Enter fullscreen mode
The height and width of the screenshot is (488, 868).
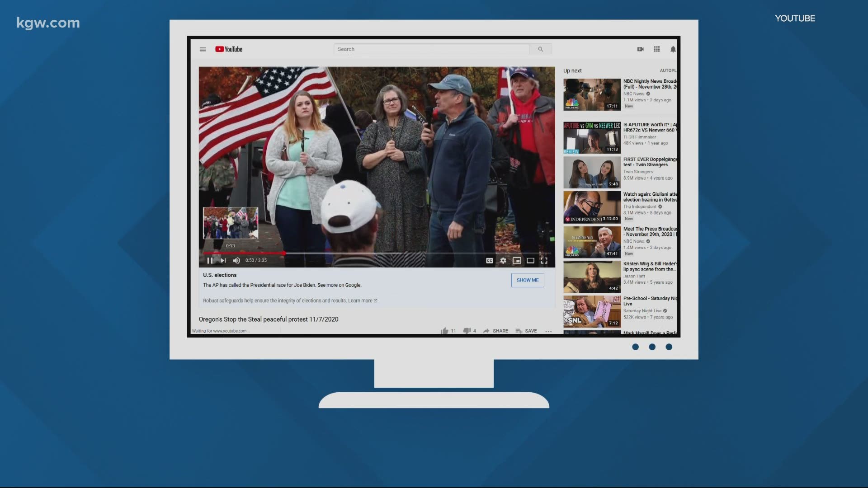pos(544,261)
